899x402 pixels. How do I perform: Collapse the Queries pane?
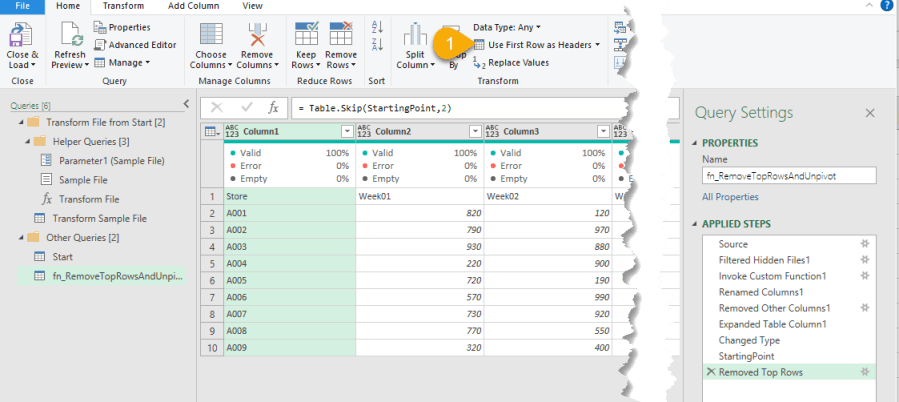pos(186,104)
